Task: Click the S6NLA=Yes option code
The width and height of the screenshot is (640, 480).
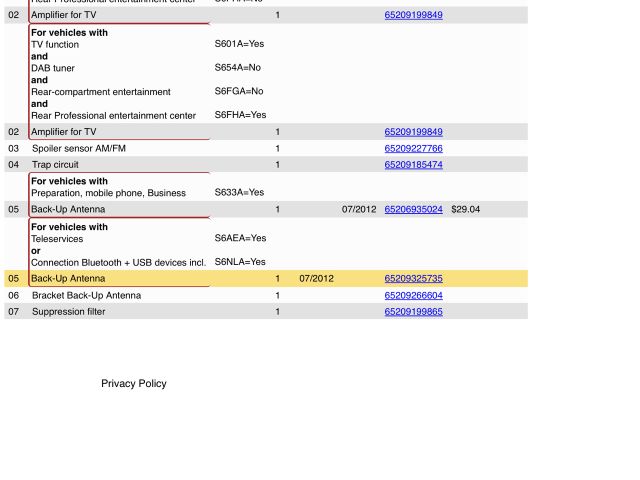Action: tap(240, 262)
